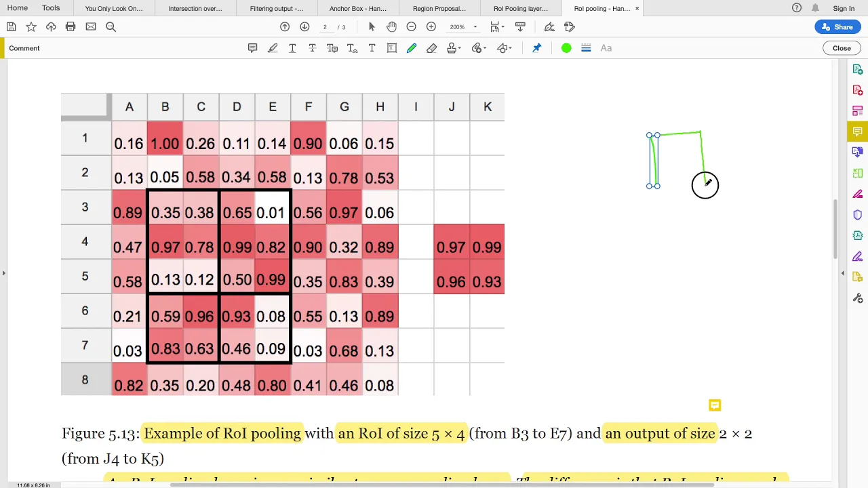Open the RoI Pooling layer document tab
This screenshot has width=868, height=488.
[x=521, y=8]
